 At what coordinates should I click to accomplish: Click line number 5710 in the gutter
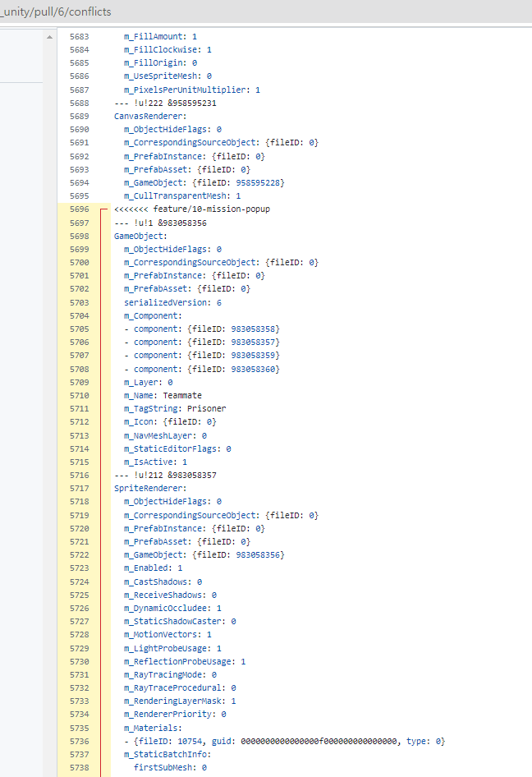pos(80,395)
